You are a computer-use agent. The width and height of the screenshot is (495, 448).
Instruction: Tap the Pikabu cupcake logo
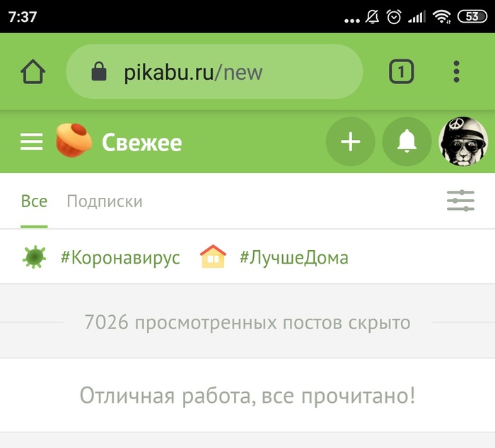pyautogui.click(x=74, y=141)
